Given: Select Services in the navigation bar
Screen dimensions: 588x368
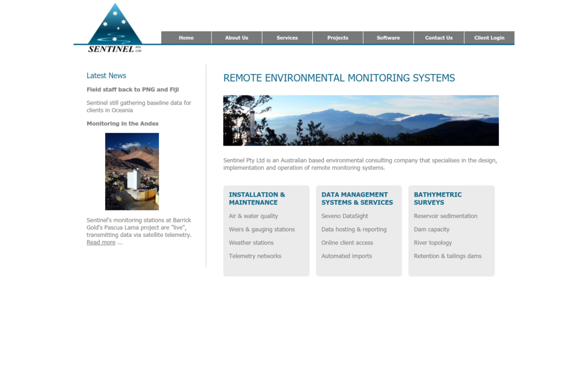Looking at the screenshot, I should coord(287,38).
